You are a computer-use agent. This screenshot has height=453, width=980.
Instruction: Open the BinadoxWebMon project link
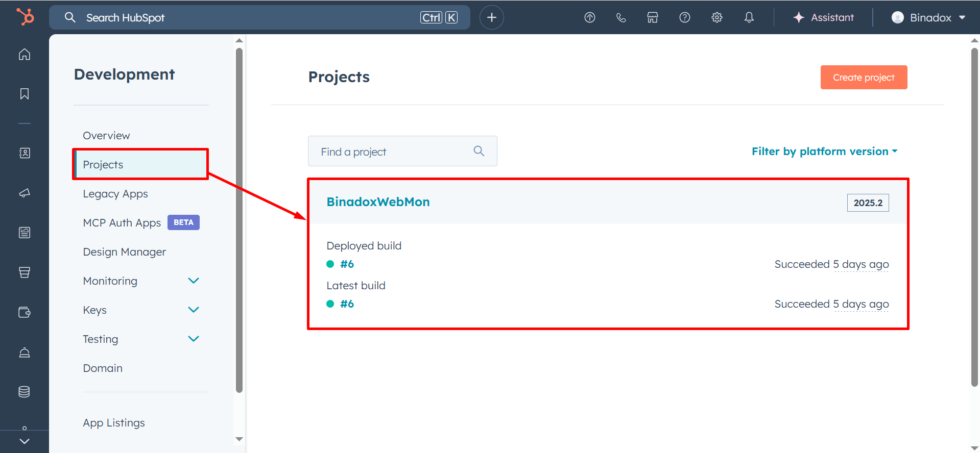coord(378,202)
